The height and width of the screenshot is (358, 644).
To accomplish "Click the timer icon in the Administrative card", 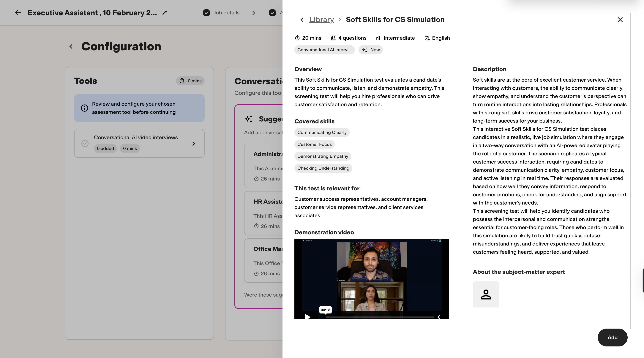I will tap(256, 179).
